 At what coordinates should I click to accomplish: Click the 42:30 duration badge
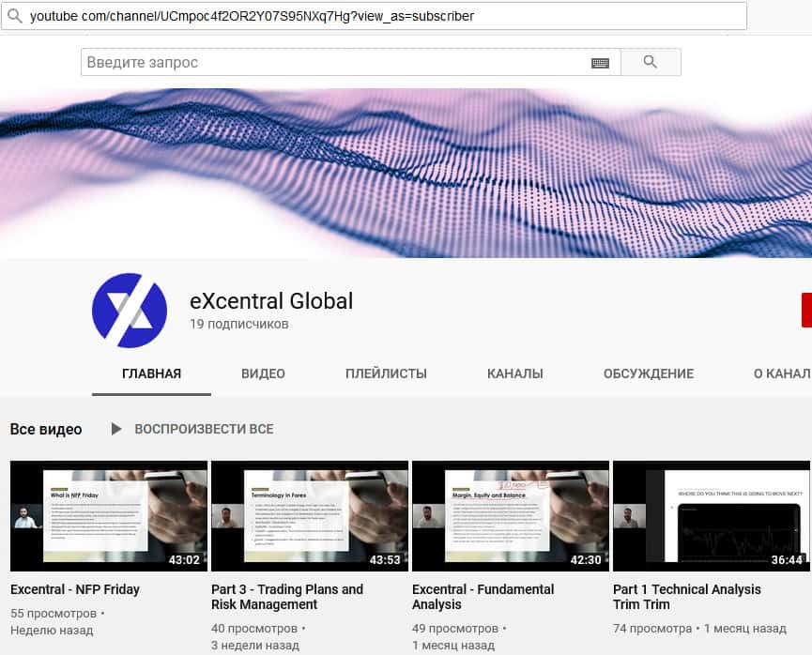(x=586, y=559)
